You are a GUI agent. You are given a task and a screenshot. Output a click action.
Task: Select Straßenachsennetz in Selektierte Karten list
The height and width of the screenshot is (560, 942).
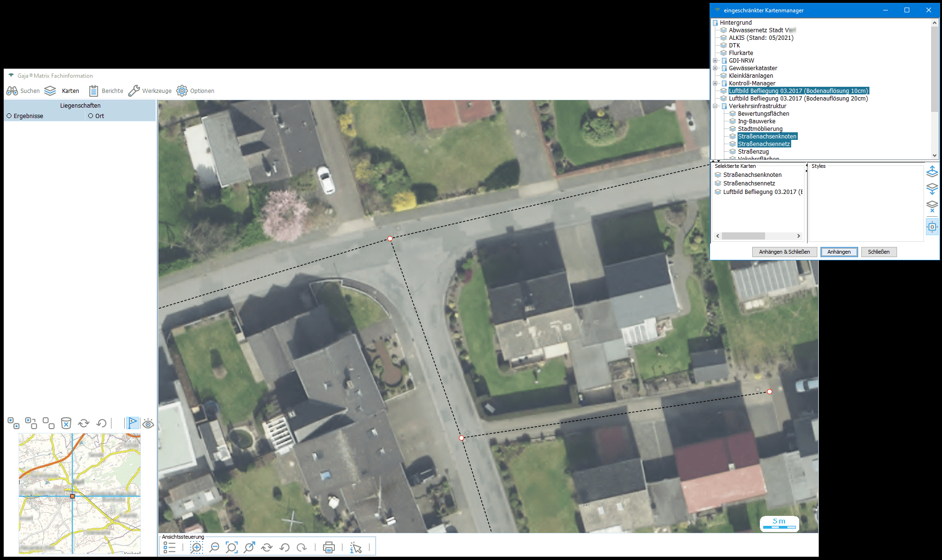pos(749,184)
